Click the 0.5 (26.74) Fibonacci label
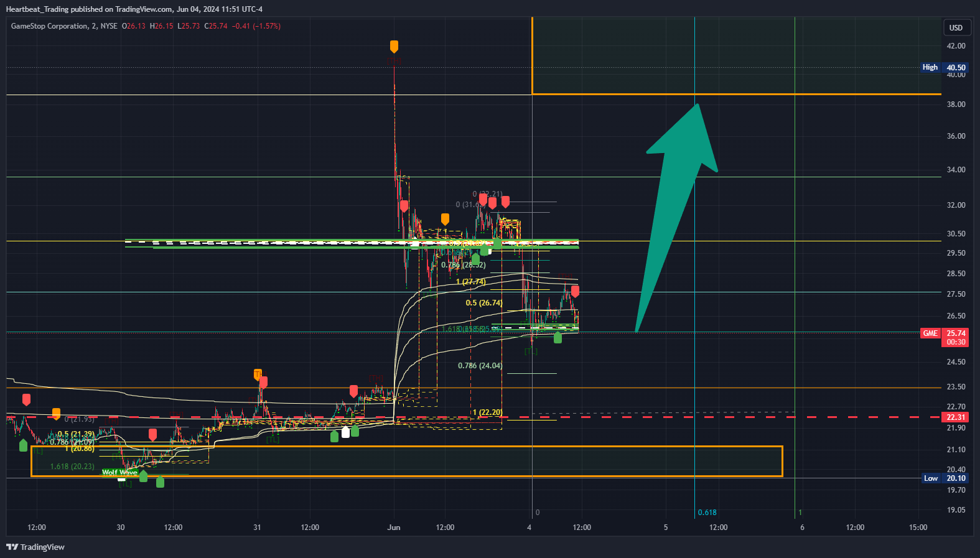 coord(484,303)
